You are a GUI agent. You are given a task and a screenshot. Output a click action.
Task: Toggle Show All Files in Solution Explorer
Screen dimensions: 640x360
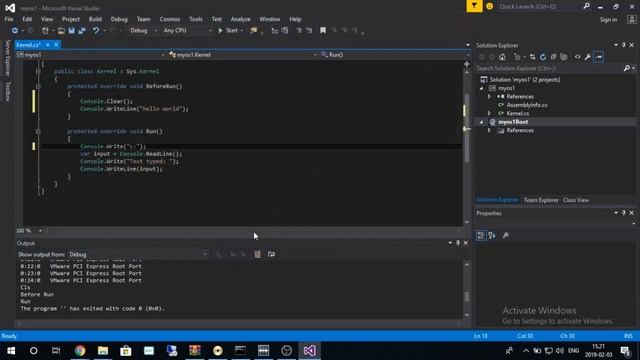tap(564, 57)
